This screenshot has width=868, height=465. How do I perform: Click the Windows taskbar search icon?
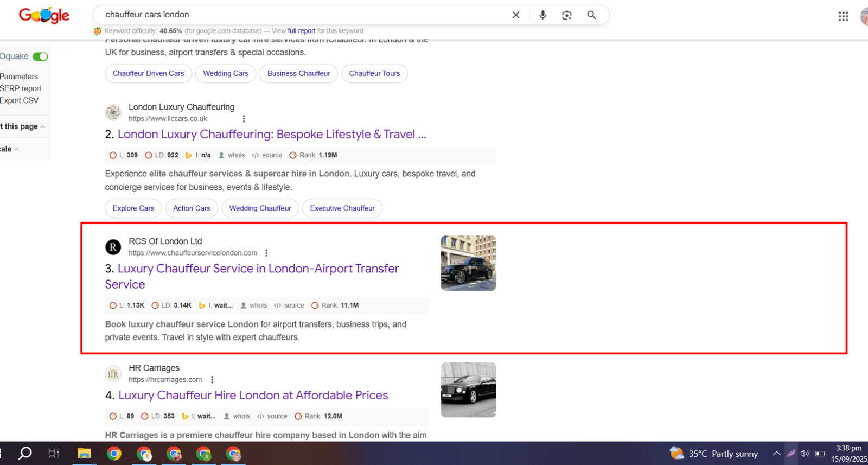coord(25,454)
